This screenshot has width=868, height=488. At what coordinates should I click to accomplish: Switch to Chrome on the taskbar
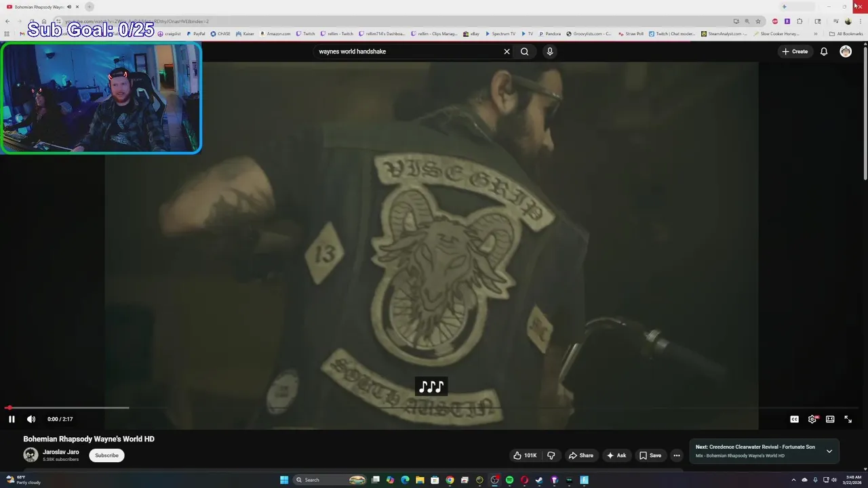click(x=450, y=480)
